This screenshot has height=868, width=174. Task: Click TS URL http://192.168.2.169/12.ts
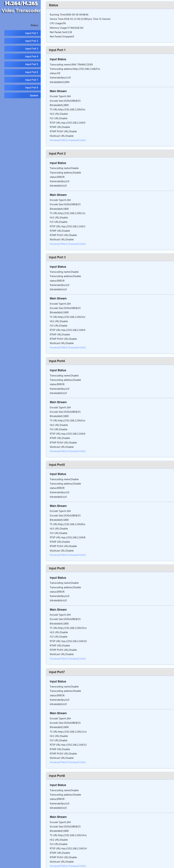click(x=68, y=732)
